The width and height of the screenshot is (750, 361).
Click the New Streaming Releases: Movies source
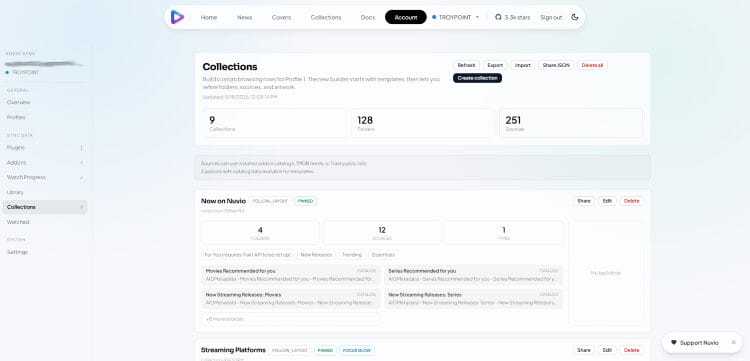tap(291, 299)
